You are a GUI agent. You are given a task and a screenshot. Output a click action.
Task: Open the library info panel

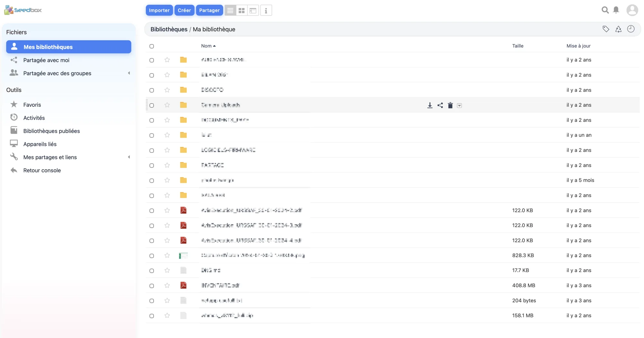pos(266,10)
